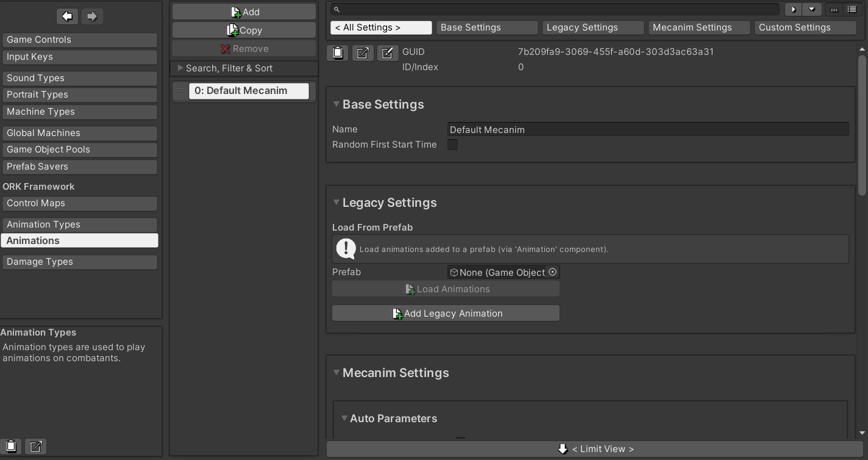Click the pencil edit icon next to GUID
Image resolution: width=868 pixels, height=460 pixels.
pyautogui.click(x=388, y=53)
